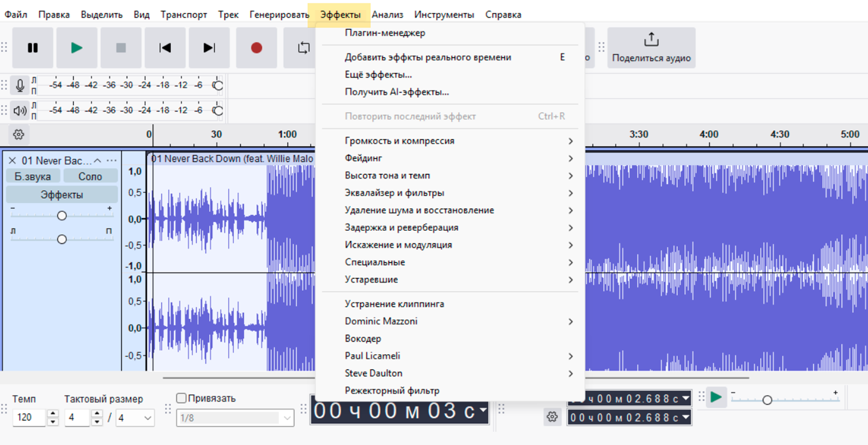Skip to end of the project

pos(210,48)
